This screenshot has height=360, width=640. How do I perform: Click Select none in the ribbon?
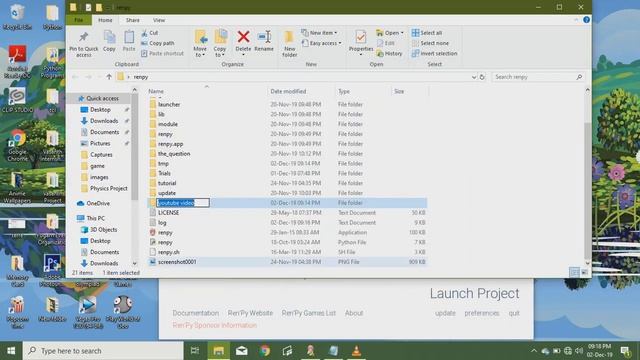coord(430,43)
